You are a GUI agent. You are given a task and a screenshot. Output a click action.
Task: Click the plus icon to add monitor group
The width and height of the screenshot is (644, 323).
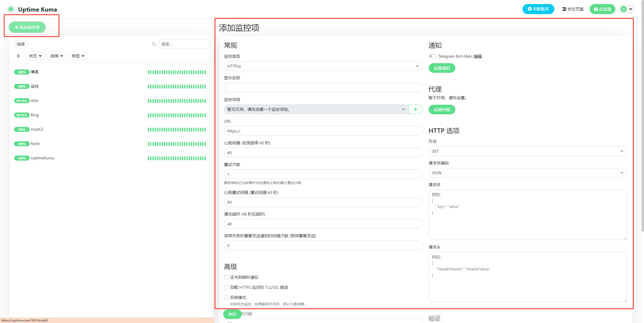[x=415, y=109]
